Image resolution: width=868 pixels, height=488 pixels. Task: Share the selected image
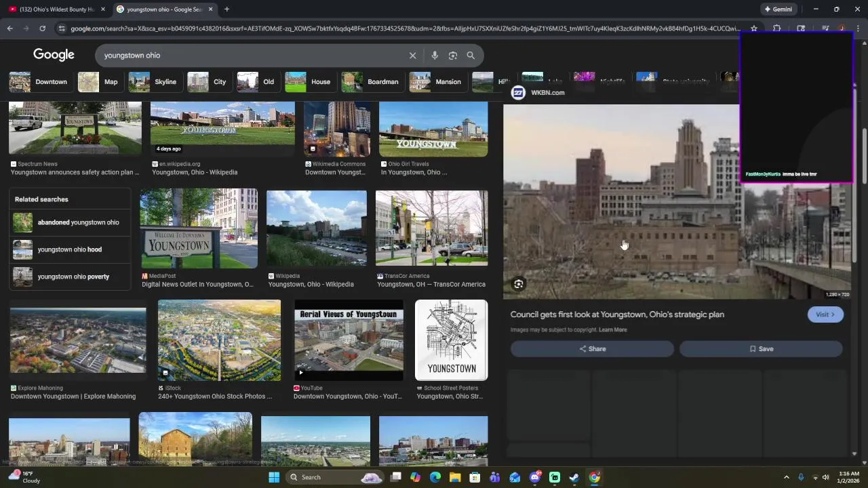[592, 349]
